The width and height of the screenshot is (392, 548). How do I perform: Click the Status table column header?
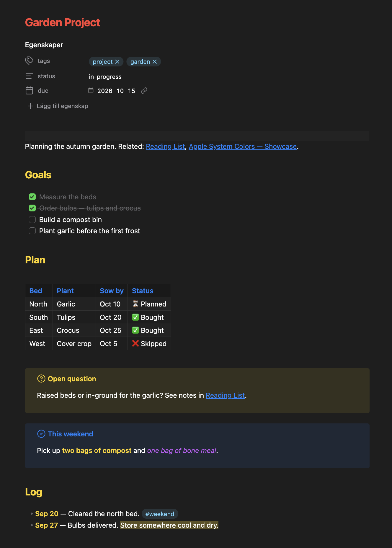click(143, 291)
